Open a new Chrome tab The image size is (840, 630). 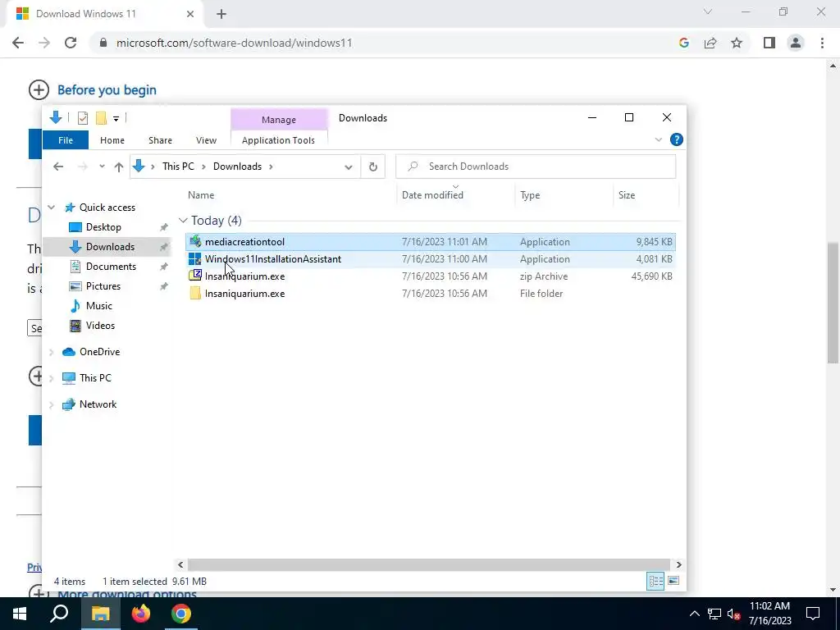pos(221,14)
